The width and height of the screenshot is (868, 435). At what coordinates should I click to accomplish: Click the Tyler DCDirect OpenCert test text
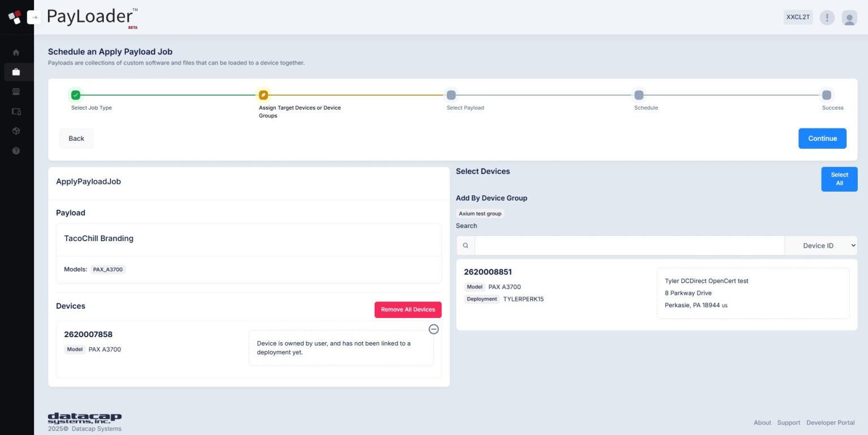706,281
